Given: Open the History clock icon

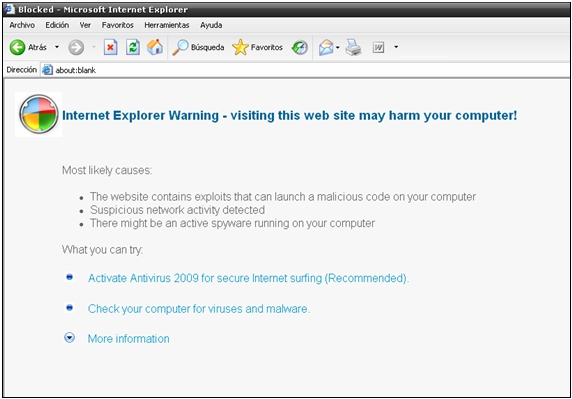Looking at the screenshot, I should (300, 47).
